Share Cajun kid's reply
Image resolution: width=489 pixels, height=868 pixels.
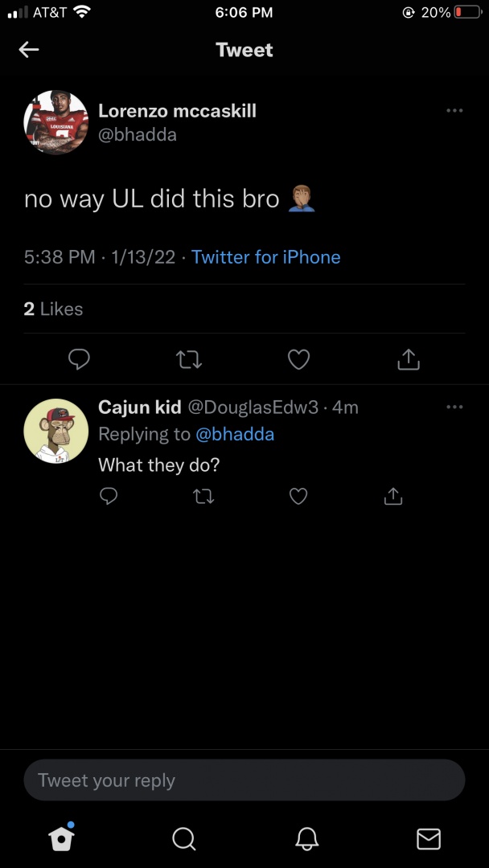click(x=392, y=497)
